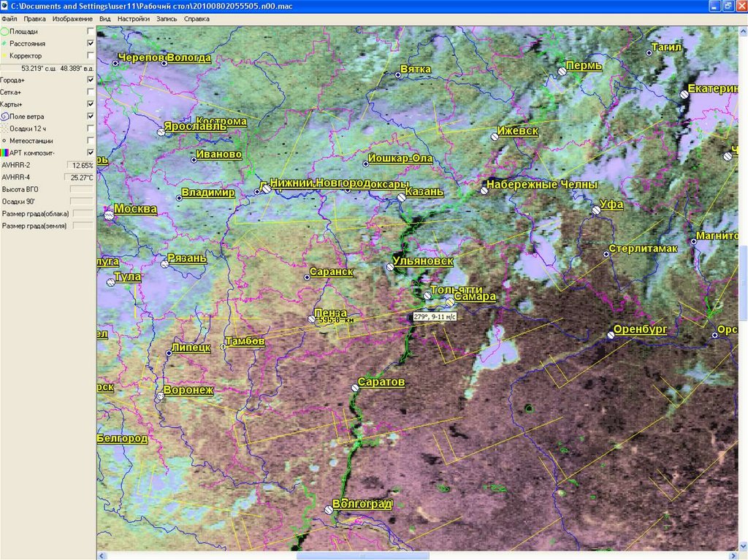Click the Площади area tool icon
Screen dimensions: 748x560
point(4,31)
